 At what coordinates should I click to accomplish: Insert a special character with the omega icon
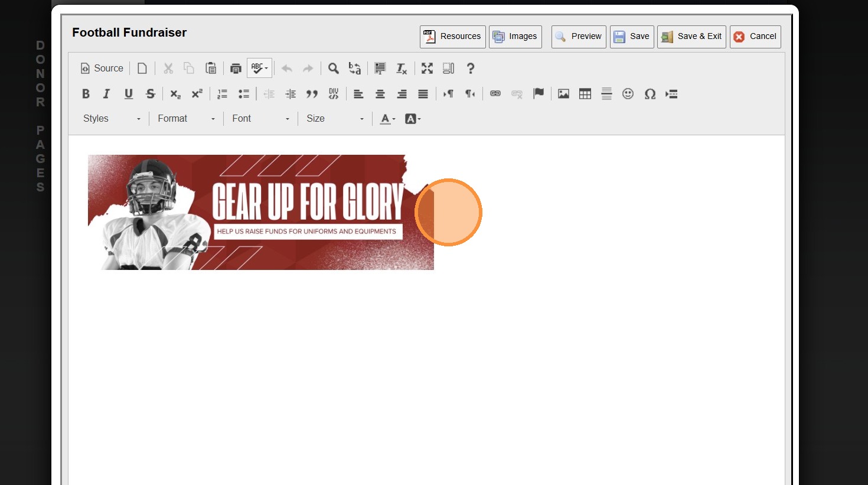[650, 94]
